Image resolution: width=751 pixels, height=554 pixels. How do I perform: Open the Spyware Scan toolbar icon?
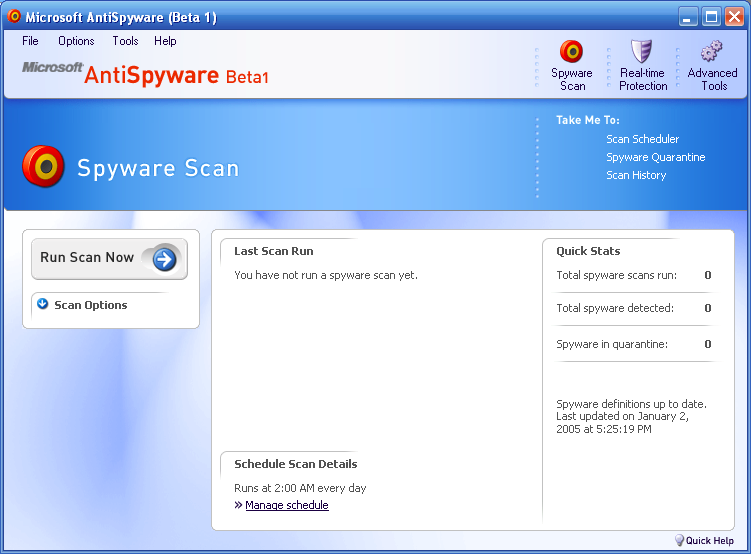tap(571, 52)
